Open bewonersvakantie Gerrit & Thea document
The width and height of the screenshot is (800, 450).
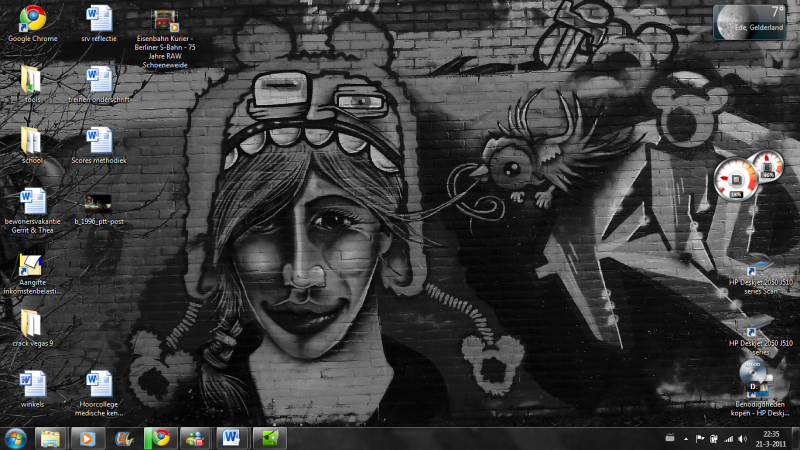[x=33, y=211]
